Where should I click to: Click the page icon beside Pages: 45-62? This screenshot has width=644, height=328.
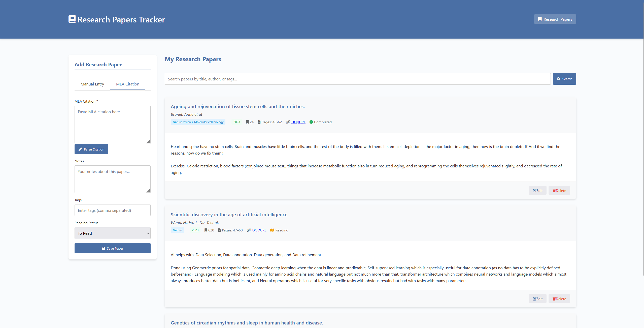(259, 122)
